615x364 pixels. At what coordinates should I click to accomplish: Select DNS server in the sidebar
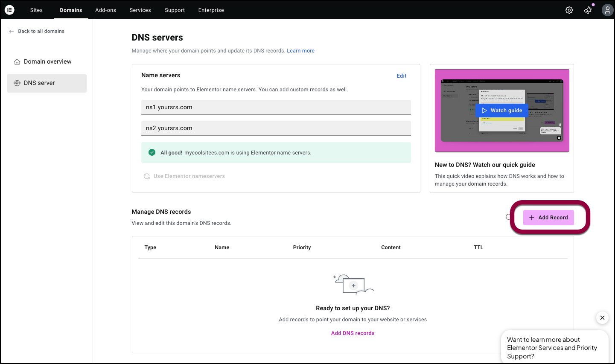[39, 83]
